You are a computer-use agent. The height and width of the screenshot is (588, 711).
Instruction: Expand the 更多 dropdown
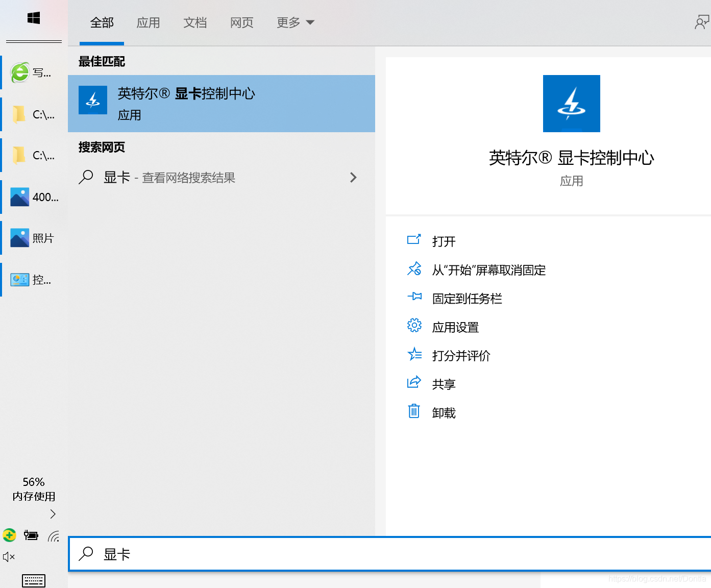(296, 22)
